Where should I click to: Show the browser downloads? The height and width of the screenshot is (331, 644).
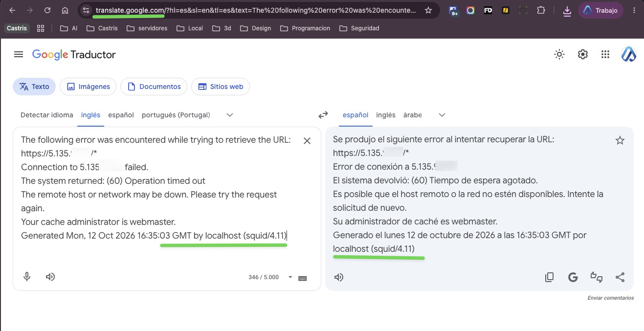coord(567,10)
